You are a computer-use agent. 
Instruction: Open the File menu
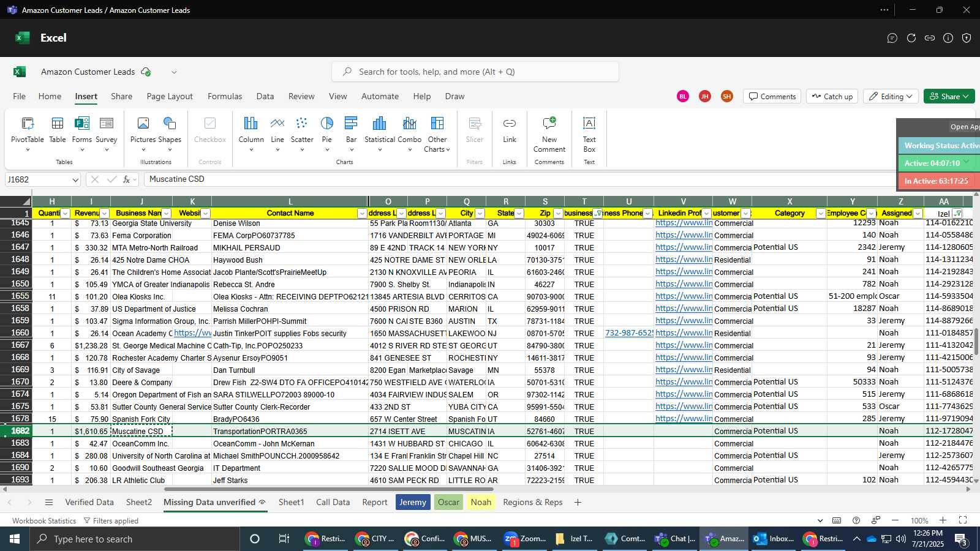[x=20, y=96]
